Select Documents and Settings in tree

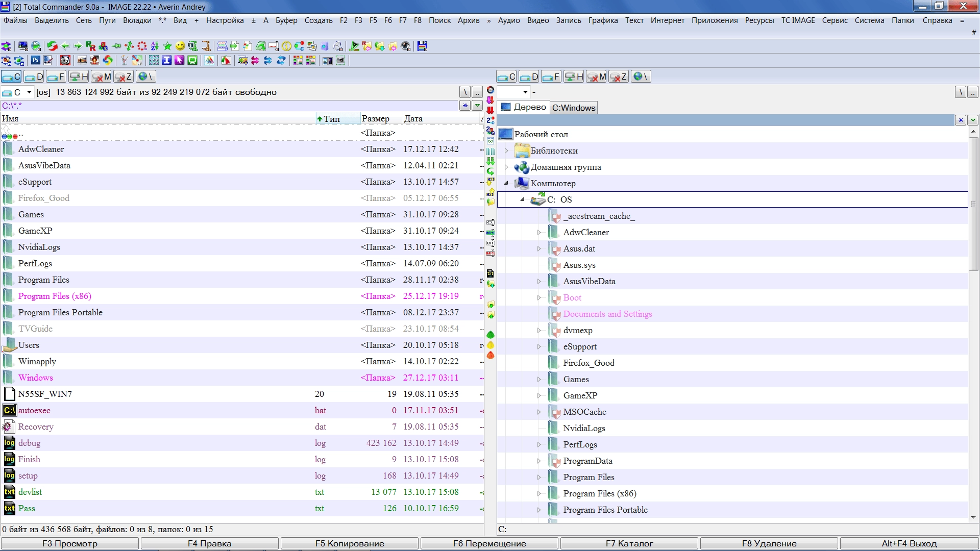607,314
